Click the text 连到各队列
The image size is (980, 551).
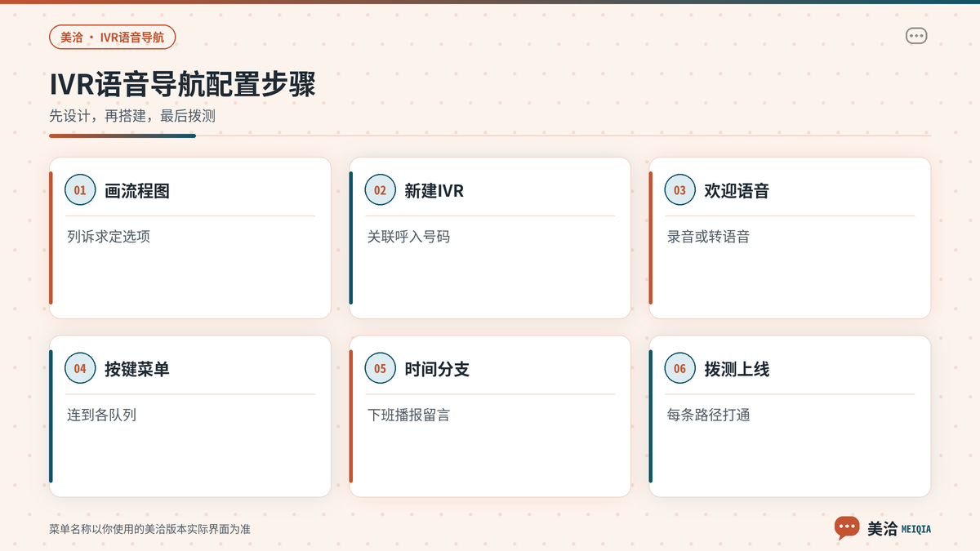pos(101,415)
